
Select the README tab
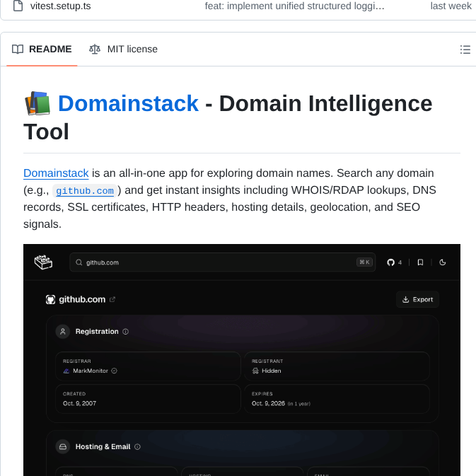tap(42, 50)
